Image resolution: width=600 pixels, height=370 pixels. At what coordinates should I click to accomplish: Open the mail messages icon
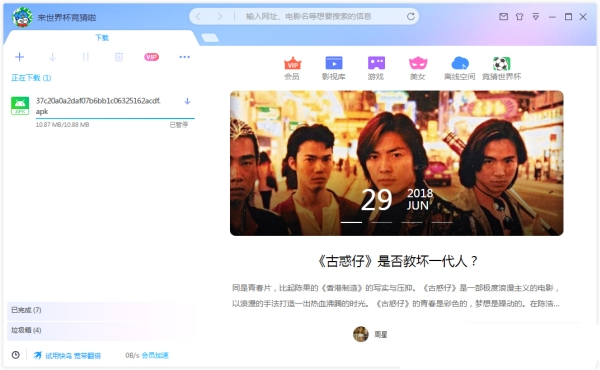pos(504,16)
